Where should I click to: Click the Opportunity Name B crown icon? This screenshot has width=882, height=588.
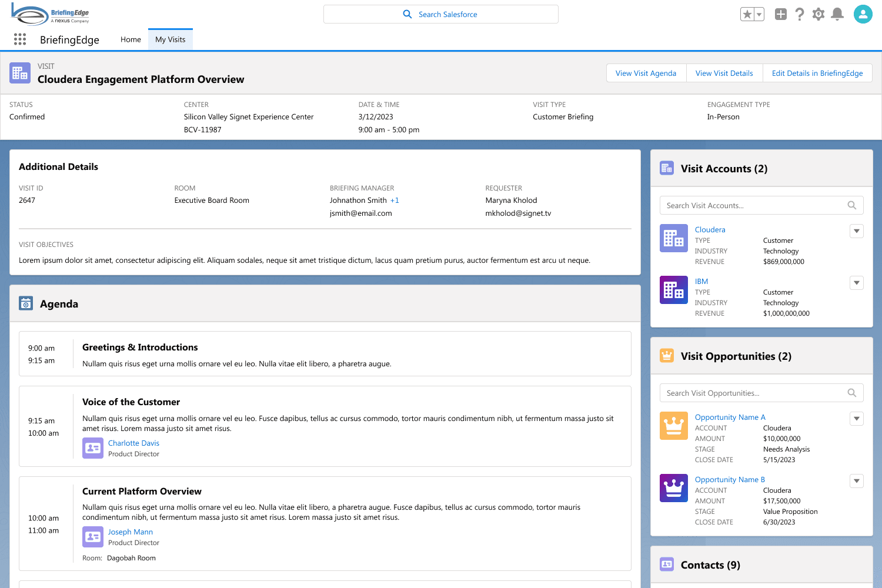click(674, 488)
